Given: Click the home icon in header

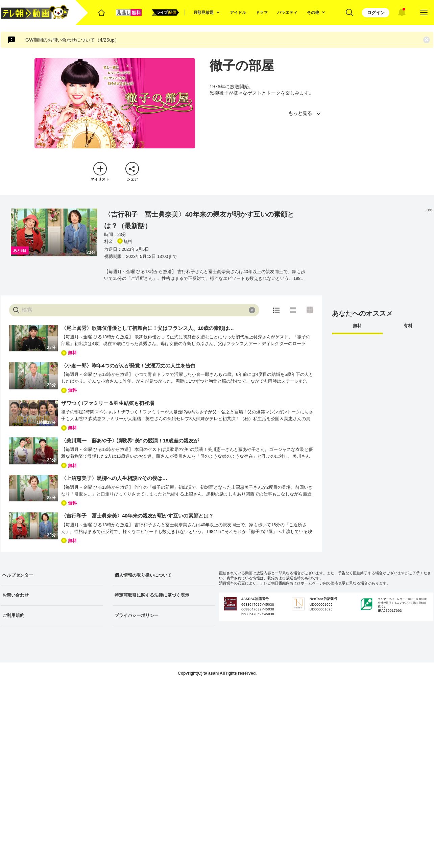Looking at the screenshot, I should click(x=101, y=13).
